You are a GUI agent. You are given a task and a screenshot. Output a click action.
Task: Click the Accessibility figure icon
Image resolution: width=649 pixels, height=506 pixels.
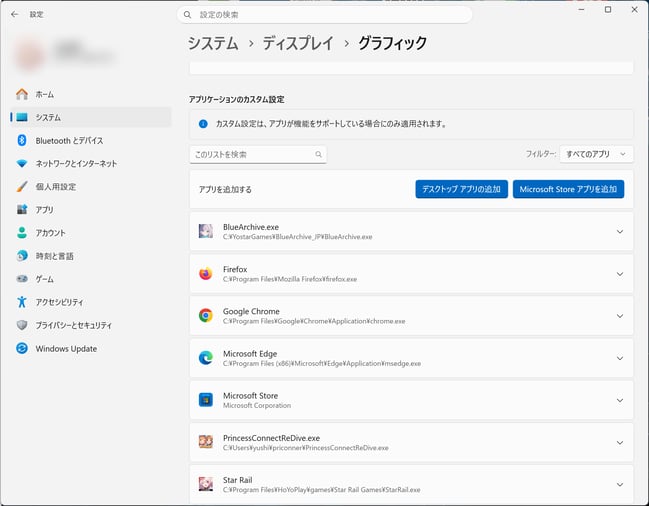(x=22, y=302)
